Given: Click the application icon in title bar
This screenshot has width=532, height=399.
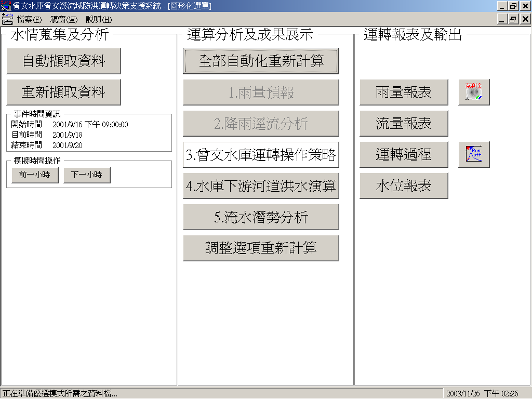Looking at the screenshot, I should (6, 6).
